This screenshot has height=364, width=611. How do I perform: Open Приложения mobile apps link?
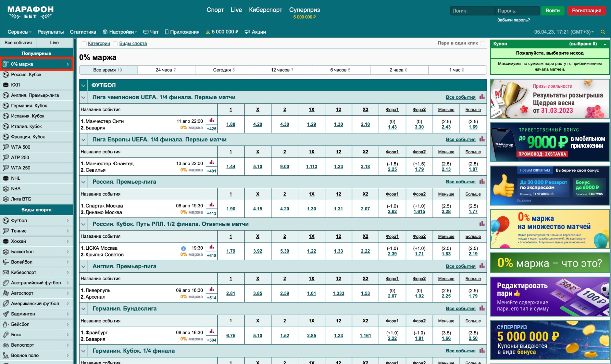point(182,32)
